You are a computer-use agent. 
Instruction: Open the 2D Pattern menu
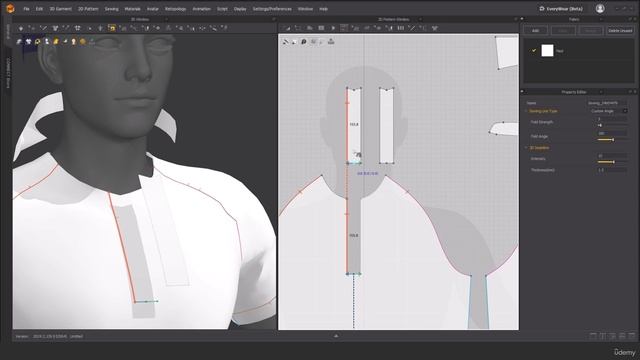[x=88, y=9]
